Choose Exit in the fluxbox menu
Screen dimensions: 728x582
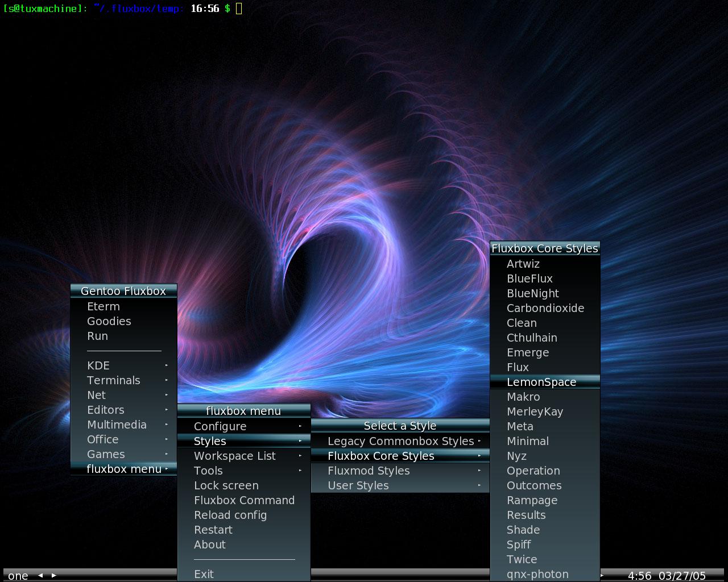tap(244, 574)
